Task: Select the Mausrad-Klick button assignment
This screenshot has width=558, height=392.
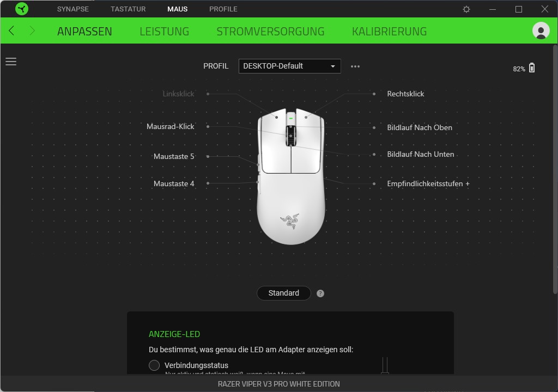Action: coord(171,127)
